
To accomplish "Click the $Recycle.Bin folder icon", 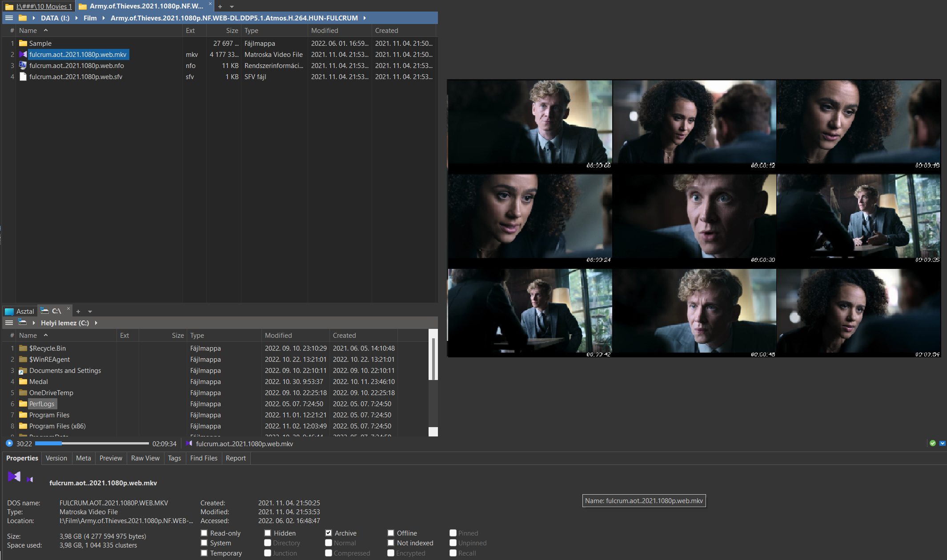I will coord(23,348).
